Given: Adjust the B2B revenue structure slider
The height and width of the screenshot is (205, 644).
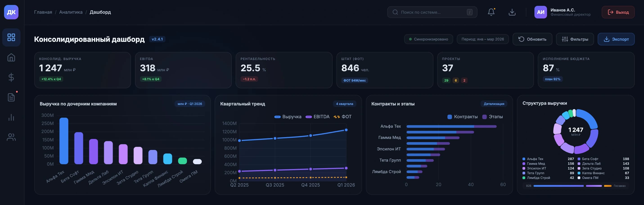Looking at the screenshot, I should coord(559,186).
